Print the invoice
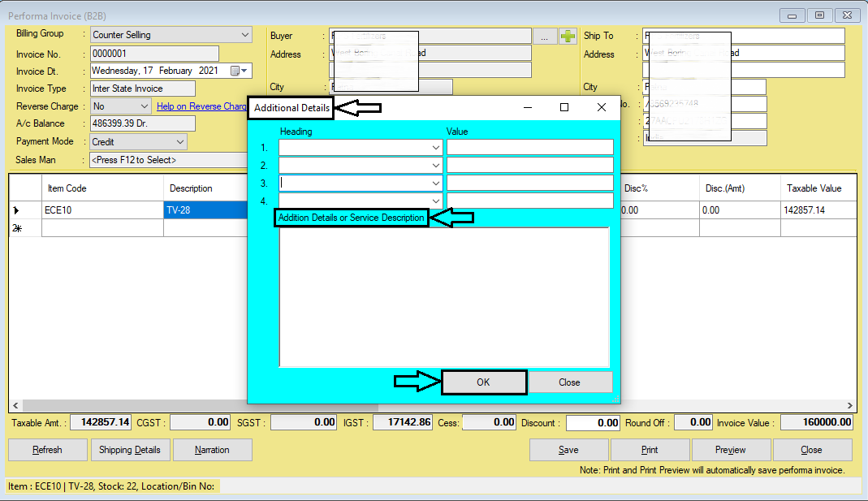Viewport: 868px width, 501px height. (x=650, y=449)
